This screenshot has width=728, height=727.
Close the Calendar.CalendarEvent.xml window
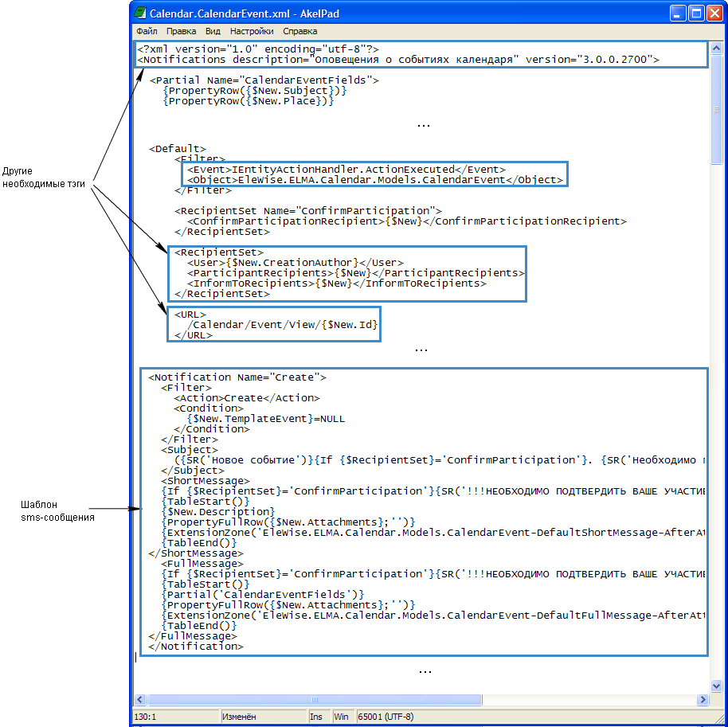click(x=714, y=14)
